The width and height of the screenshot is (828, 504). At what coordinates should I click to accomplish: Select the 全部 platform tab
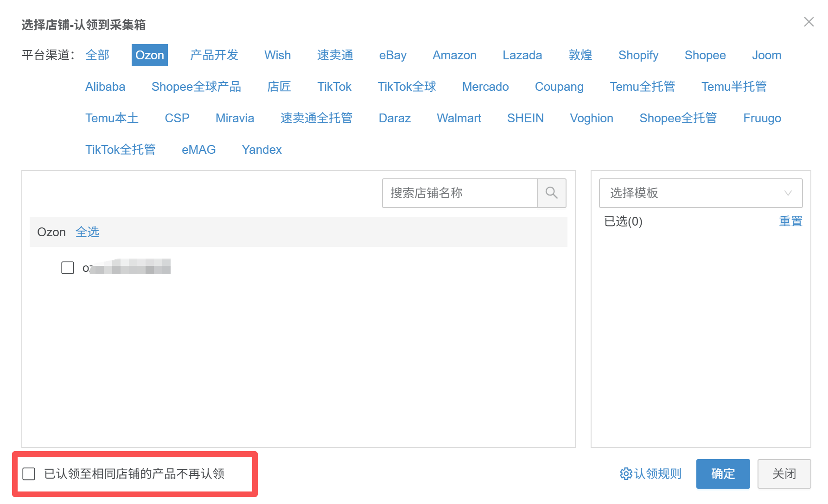point(97,55)
